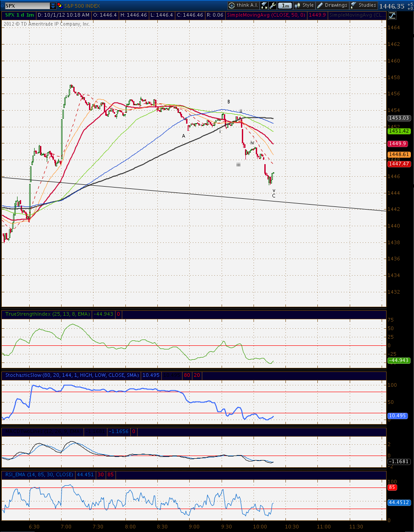The width and height of the screenshot is (414, 532).
Task: Click the green 1451.42 price bubble
Action: click(399, 131)
